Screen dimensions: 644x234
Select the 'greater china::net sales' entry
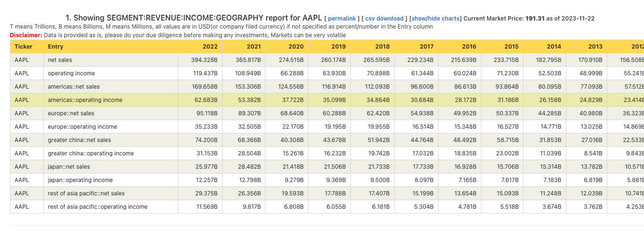click(111, 140)
